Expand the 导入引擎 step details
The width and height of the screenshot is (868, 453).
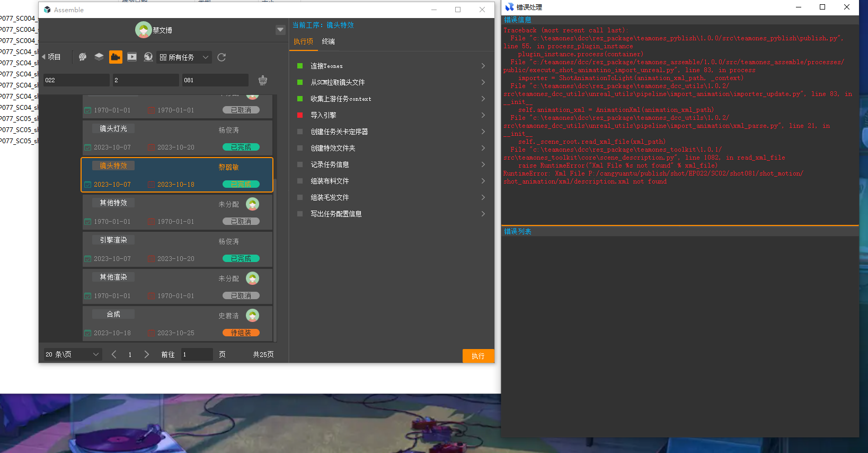[x=483, y=115]
